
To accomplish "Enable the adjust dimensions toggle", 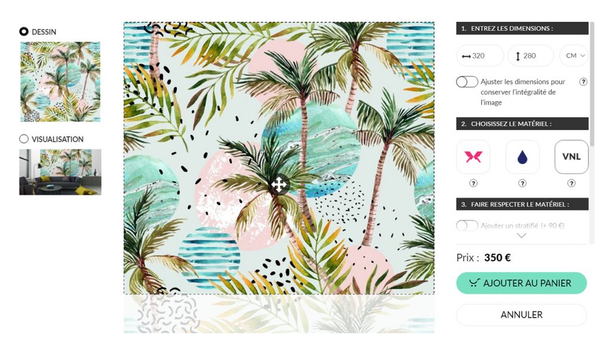I will tap(467, 82).
